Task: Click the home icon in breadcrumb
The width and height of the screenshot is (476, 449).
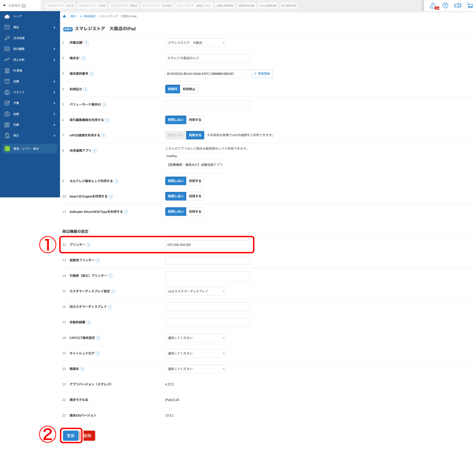Action: (64, 16)
